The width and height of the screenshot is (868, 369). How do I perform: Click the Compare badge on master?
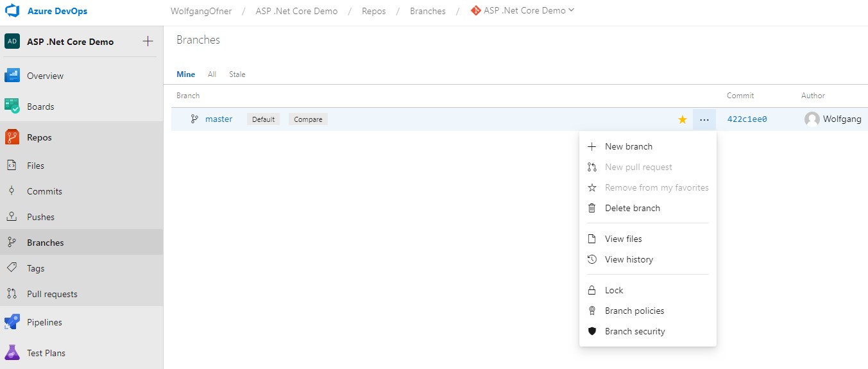tap(308, 119)
